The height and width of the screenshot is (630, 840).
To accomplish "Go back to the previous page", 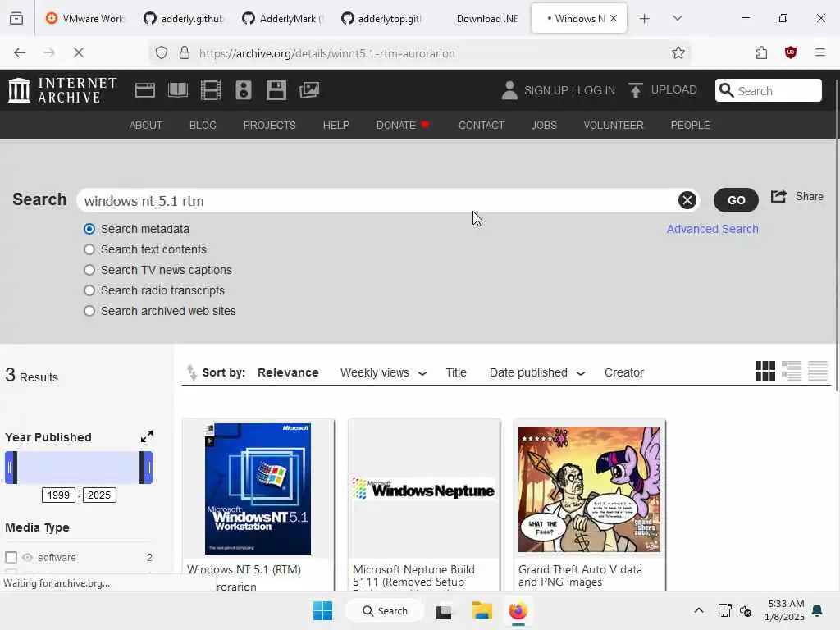I will 20,52.
